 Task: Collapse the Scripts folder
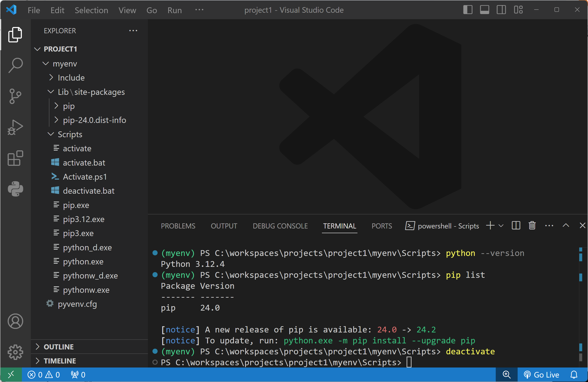70,134
